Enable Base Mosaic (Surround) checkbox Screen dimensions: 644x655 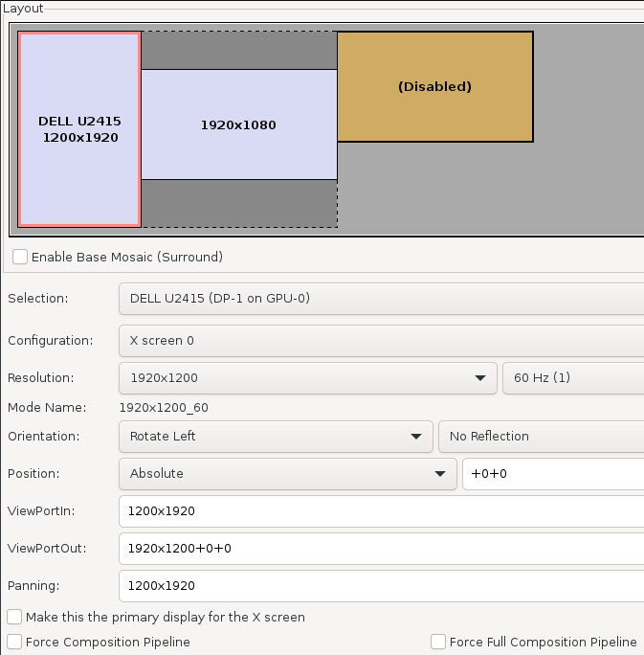click(x=20, y=257)
